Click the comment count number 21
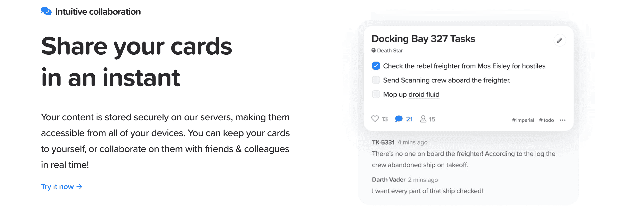644x208 pixels. click(409, 119)
